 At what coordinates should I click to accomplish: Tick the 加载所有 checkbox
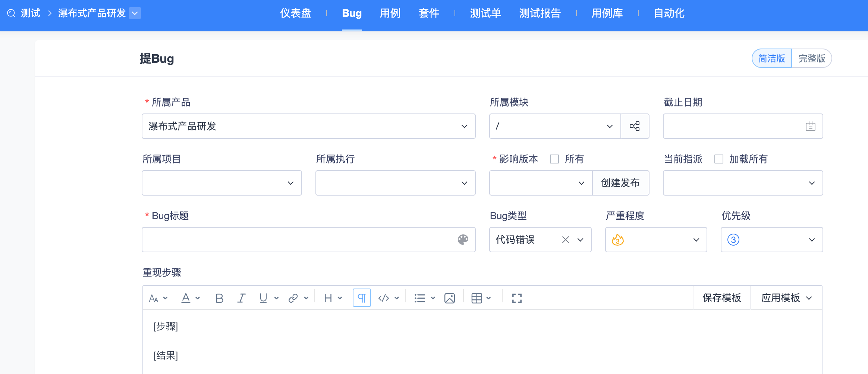pyautogui.click(x=718, y=159)
